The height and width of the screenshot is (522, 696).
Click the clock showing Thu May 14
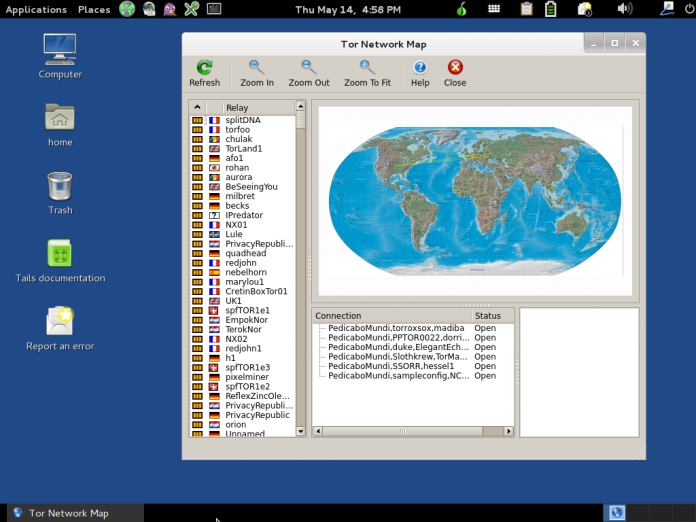348,9
